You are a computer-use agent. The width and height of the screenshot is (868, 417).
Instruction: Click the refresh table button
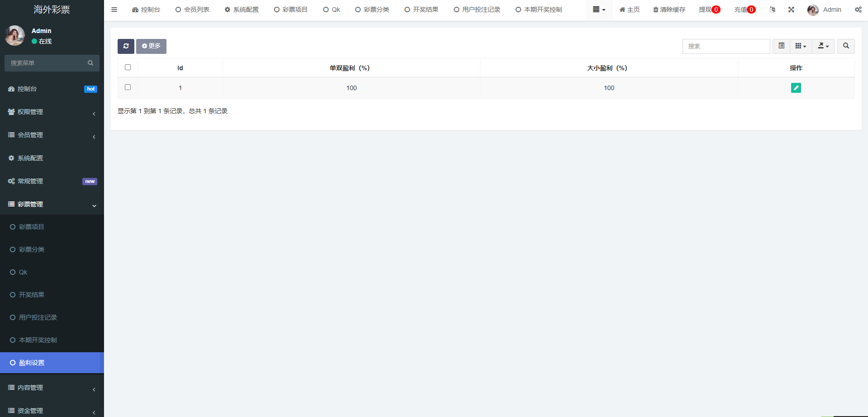126,46
